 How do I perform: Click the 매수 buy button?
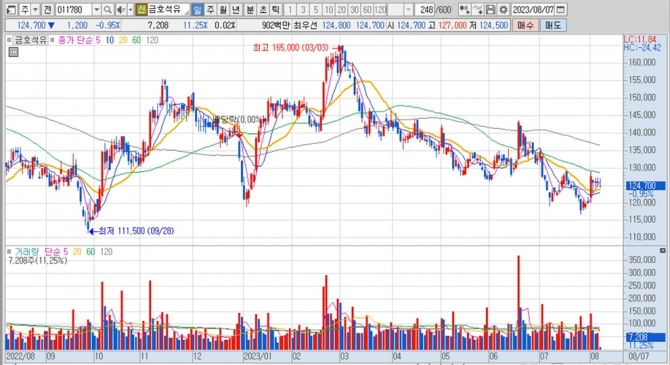click(526, 25)
